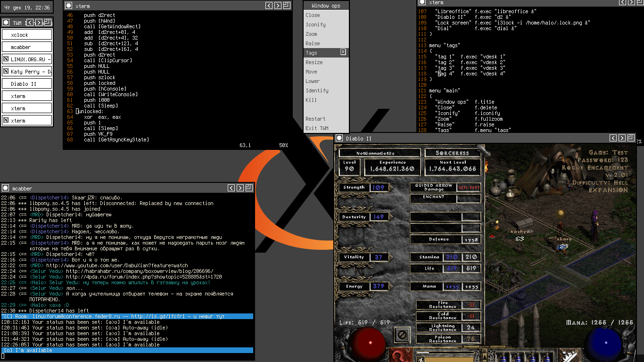The height and width of the screenshot is (362, 644).
Task: Select mcabber in the TWM icon manager
Action: (x=27, y=47)
